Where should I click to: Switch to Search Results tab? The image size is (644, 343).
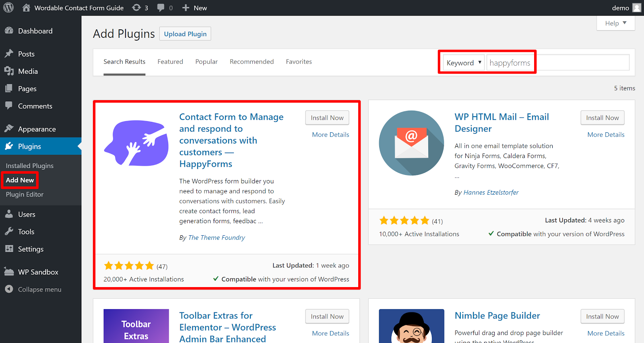(x=124, y=62)
